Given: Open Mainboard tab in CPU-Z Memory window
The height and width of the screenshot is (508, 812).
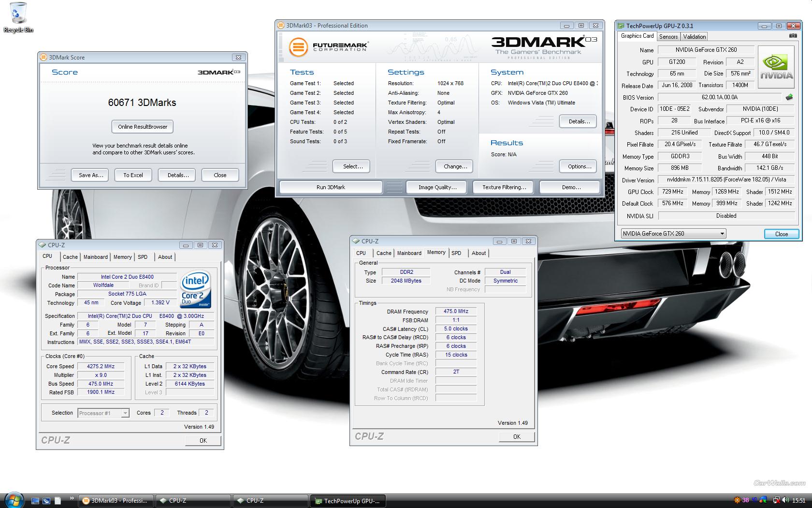Looking at the screenshot, I should click(409, 254).
